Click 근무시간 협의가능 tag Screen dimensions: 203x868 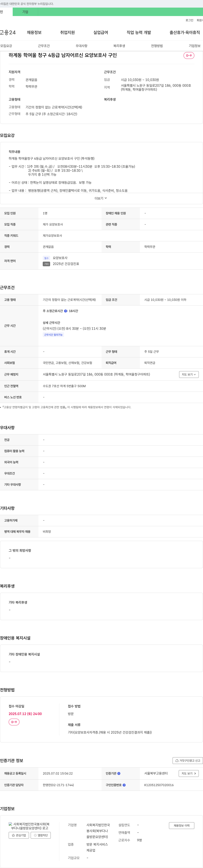[53, 335]
